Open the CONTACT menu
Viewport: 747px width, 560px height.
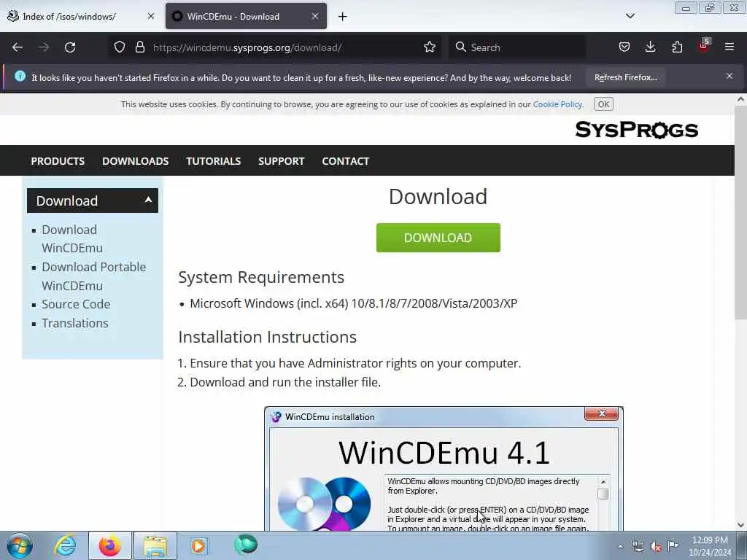tap(345, 161)
